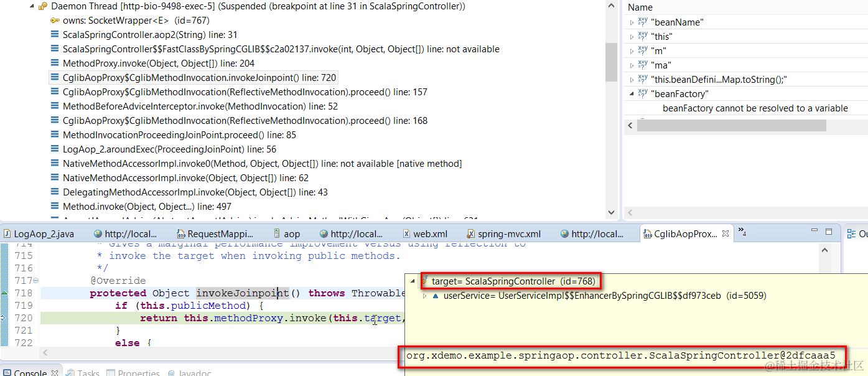The width and height of the screenshot is (868, 376).
Task: Click watch expression icon next to "this"
Action: pos(643,36)
